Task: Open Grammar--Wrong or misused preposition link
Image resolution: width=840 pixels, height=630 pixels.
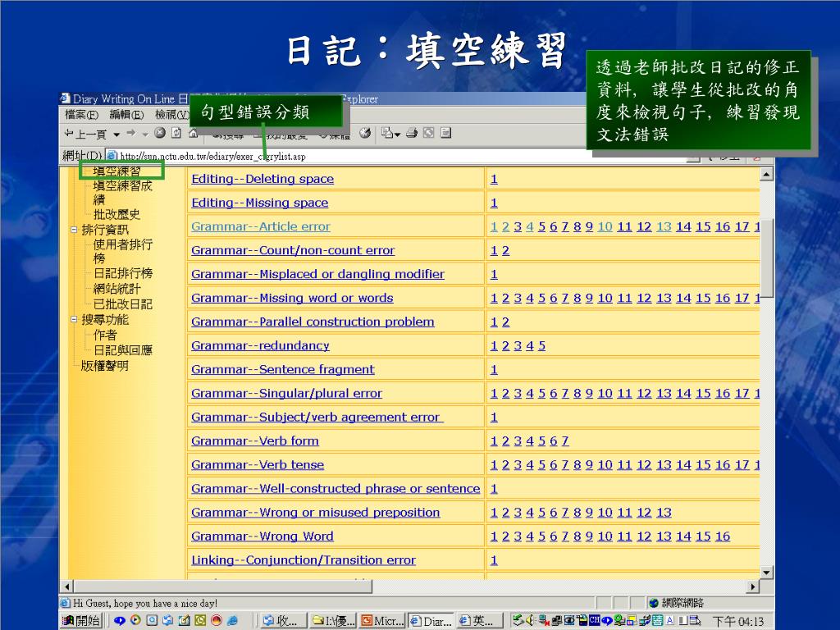Action: (316, 512)
